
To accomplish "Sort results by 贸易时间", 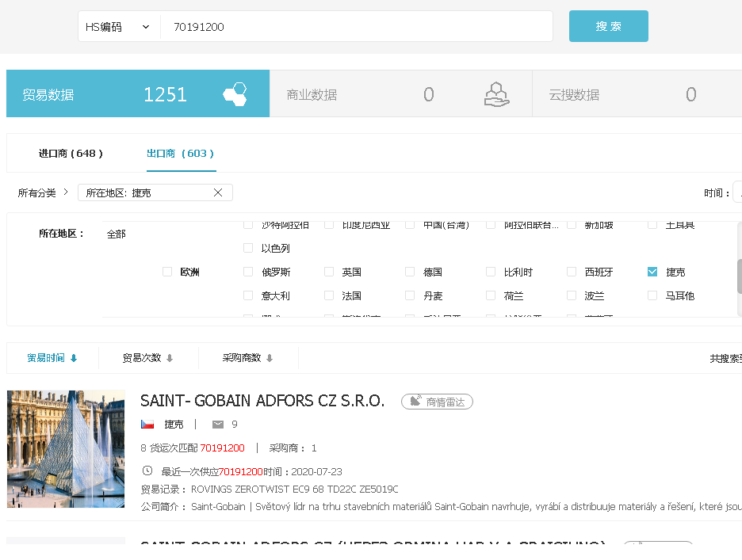I will coord(45,358).
